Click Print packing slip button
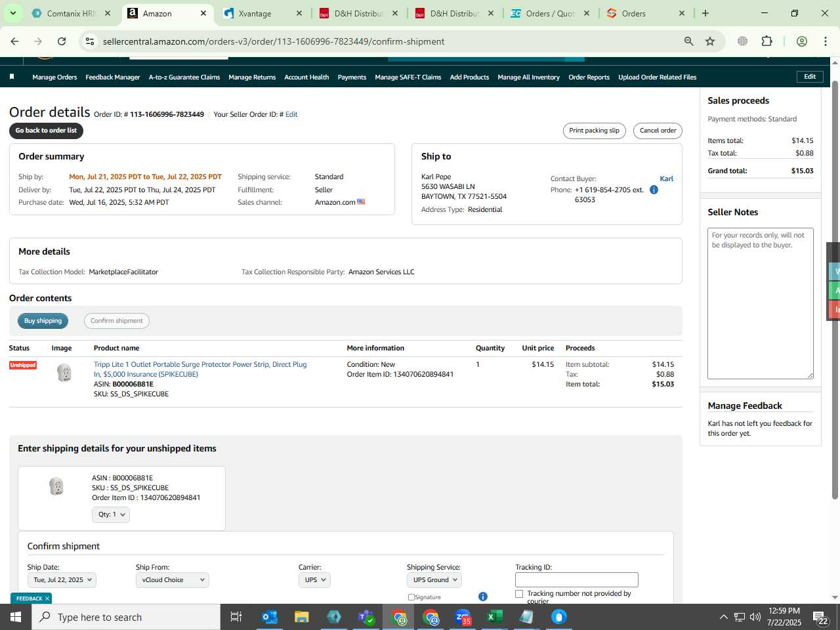Image resolution: width=840 pixels, height=630 pixels. tap(595, 131)
